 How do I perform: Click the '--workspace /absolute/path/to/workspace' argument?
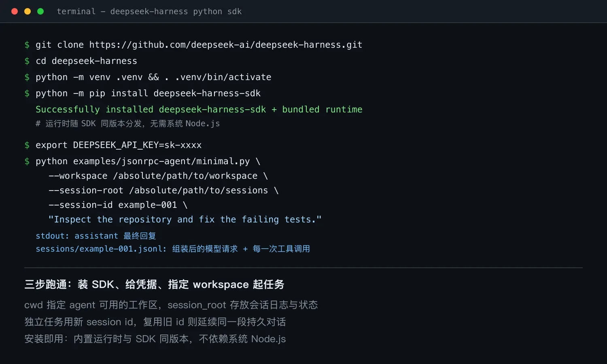tap(158, 176)
